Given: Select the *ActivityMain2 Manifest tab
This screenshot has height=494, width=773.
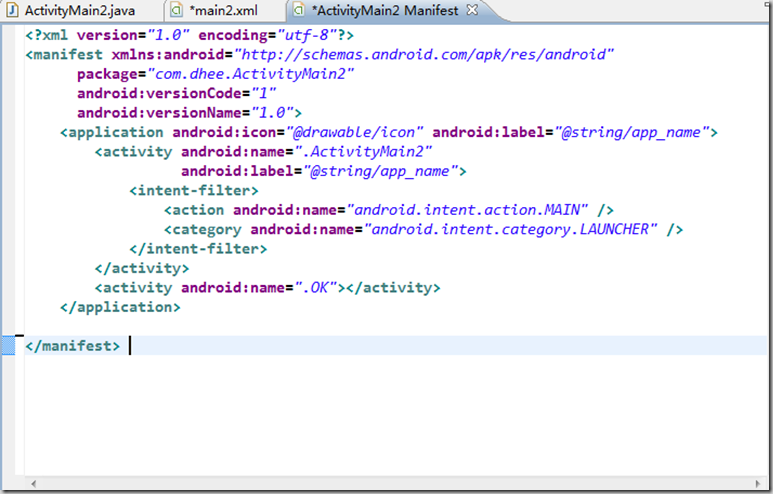Looking at the screenshot, I should tap(386, 11).
